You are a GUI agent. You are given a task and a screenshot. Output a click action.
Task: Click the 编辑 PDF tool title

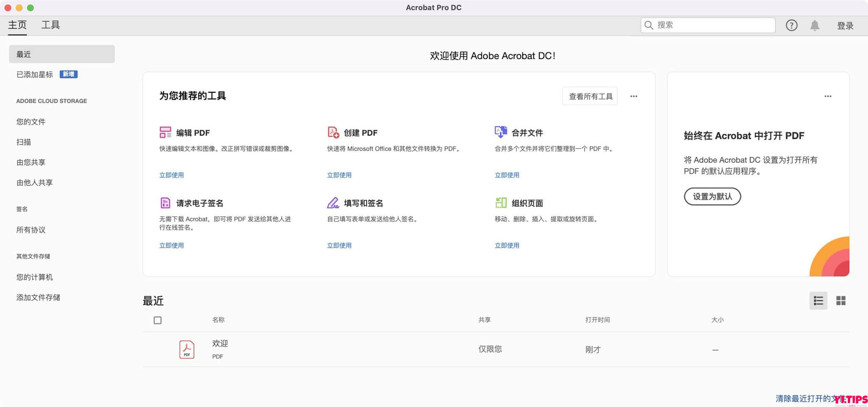[193, 133]
